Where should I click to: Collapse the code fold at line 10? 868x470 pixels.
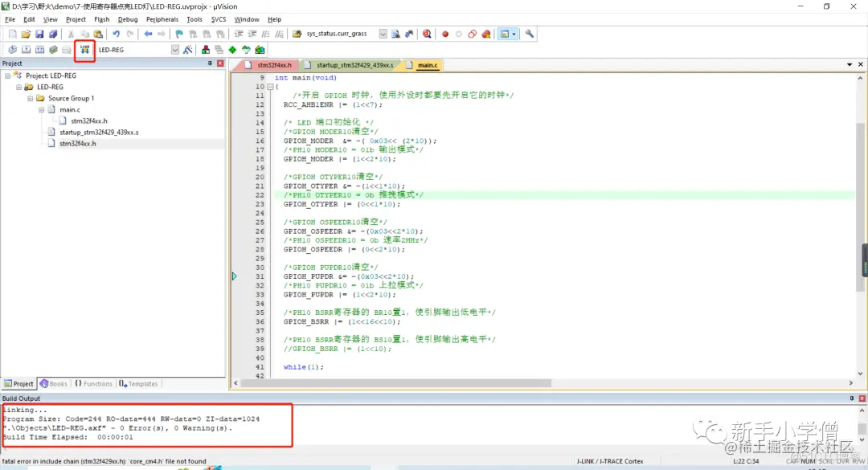click(x=270, y=87)
